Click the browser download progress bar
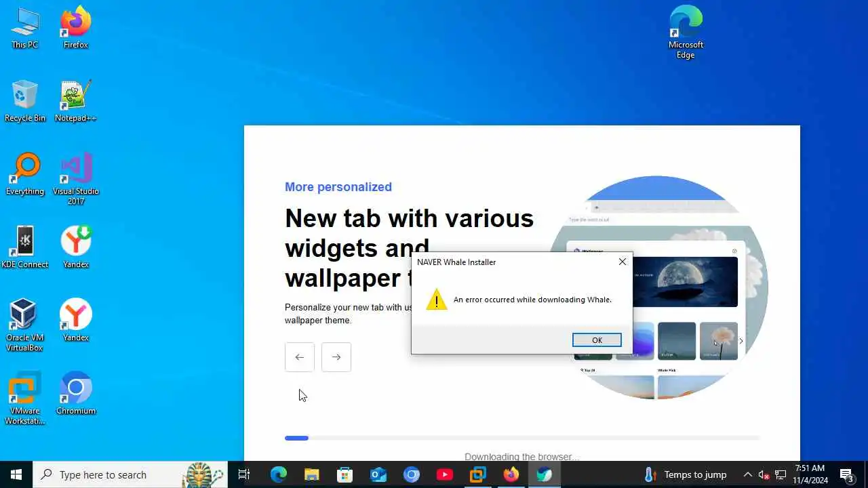The image size is (868, 488). (x=522, y=439)
